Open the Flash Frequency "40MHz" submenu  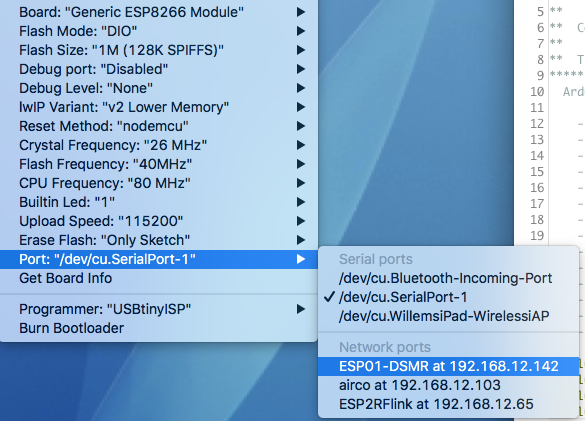tap(159, 164)
